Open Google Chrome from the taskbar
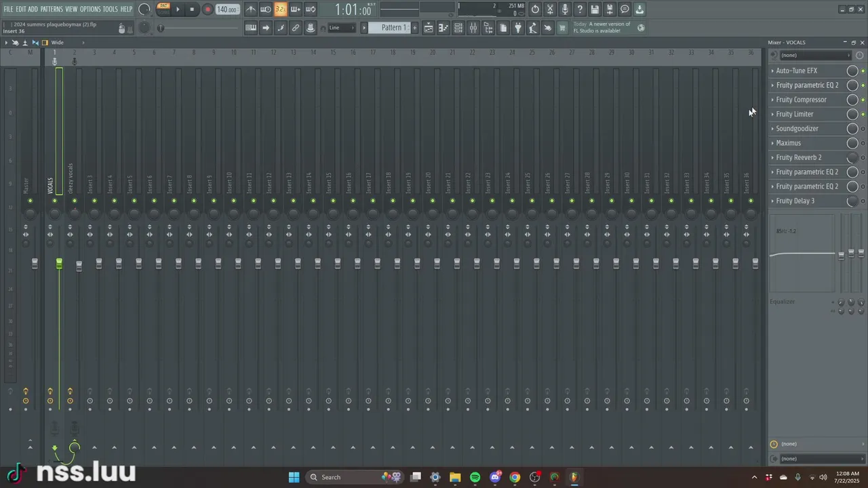Screen dimensions: 868x488 pyautogui.click(x=515, y=477)
